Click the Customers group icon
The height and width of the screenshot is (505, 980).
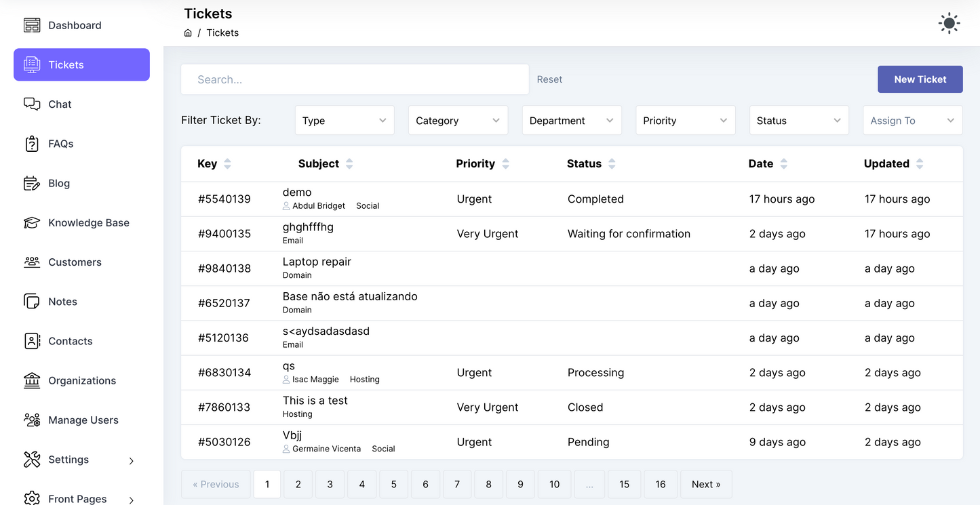point(32,262)
